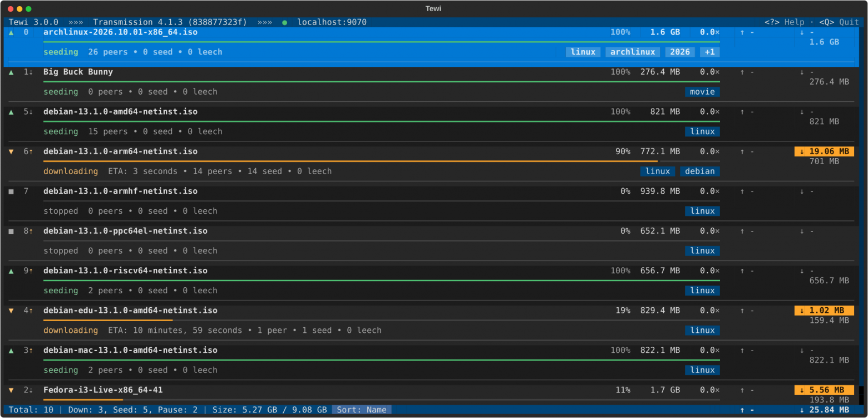
Task: Click the downloading icon of debian-edu-13.1.0-amd64-netinst.iso
Action: tap(11, 311)
